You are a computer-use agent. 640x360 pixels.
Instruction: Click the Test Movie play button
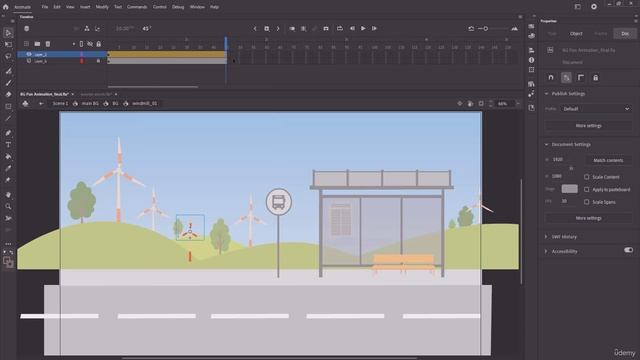594,7
